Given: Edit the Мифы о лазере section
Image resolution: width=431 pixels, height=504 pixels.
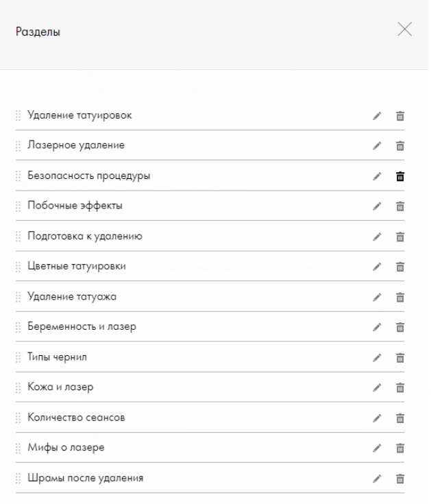Looking at the screenshot, I should [377, 448].
